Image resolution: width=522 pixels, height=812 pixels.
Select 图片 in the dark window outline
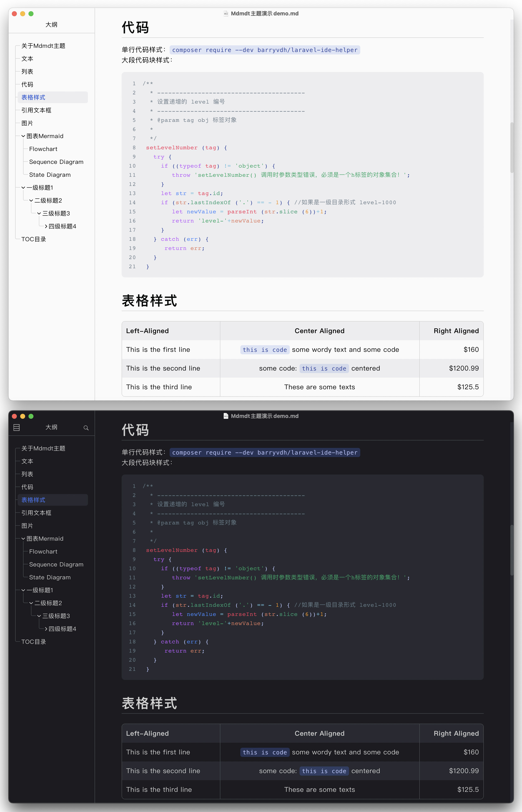[x=27, y=526]
